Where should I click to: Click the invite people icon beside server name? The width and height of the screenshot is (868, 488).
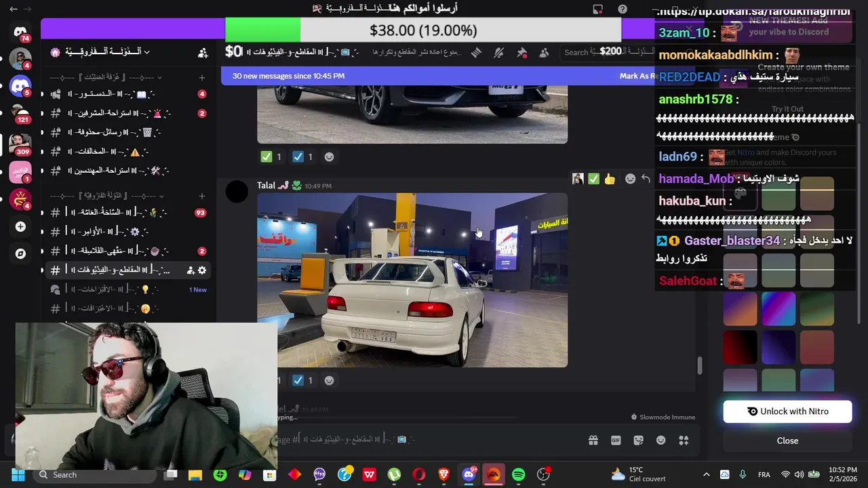coord(203,52)
